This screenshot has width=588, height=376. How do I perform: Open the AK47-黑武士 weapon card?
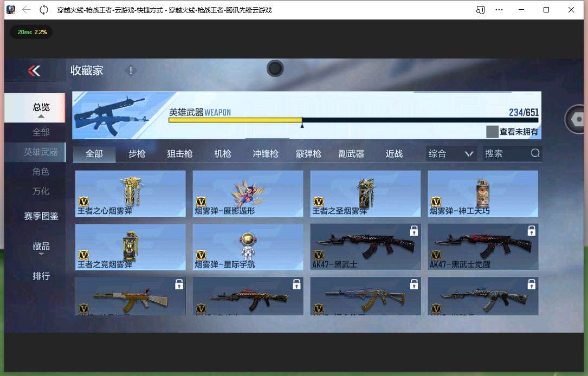[x=365, y=247]
